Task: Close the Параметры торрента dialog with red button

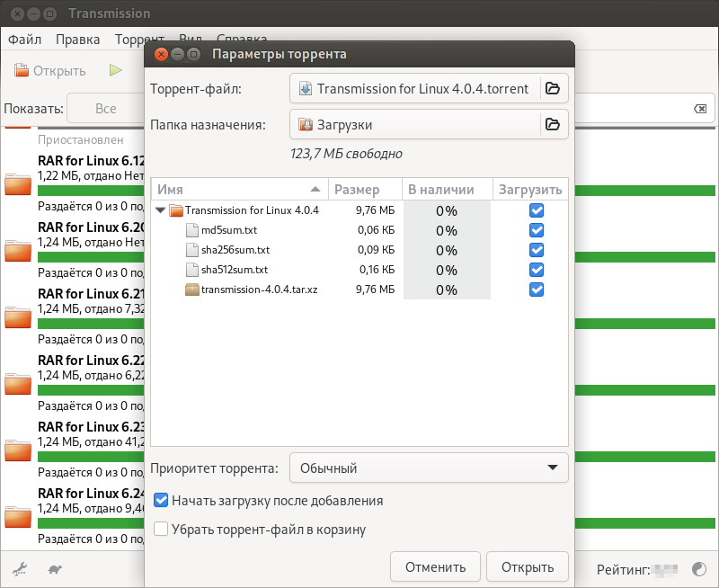Action: point(161,55)
